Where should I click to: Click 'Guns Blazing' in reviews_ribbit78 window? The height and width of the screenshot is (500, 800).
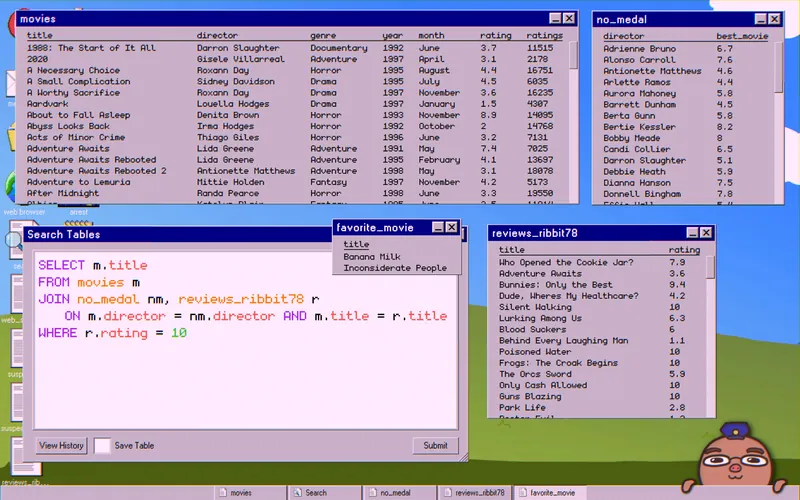pyautogui.click(x=530, y=396)
